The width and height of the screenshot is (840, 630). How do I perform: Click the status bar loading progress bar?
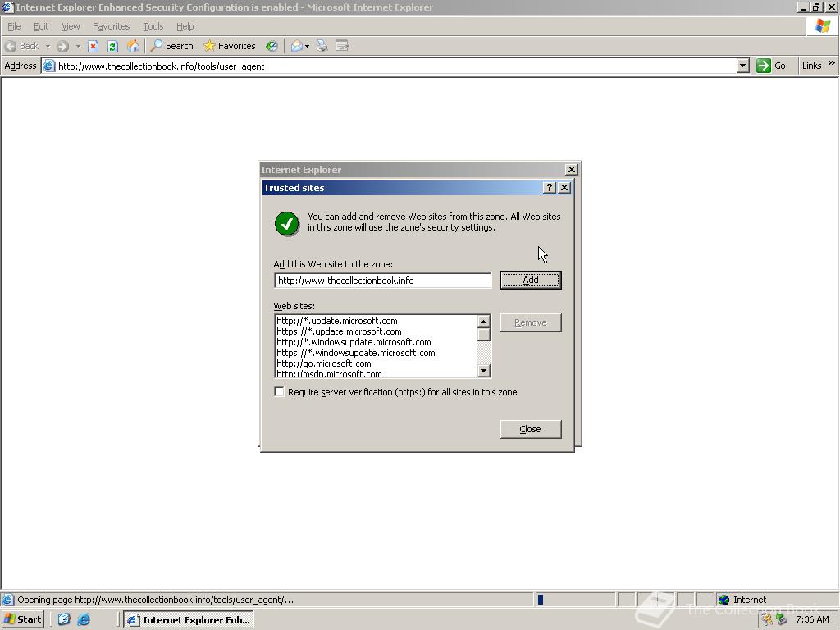575,600
